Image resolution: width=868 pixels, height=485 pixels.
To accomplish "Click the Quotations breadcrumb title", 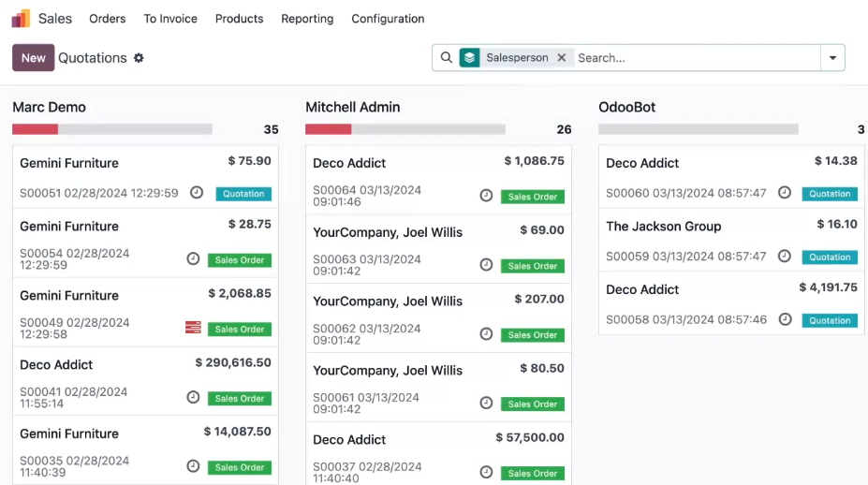I will click(x=93, y=57).
